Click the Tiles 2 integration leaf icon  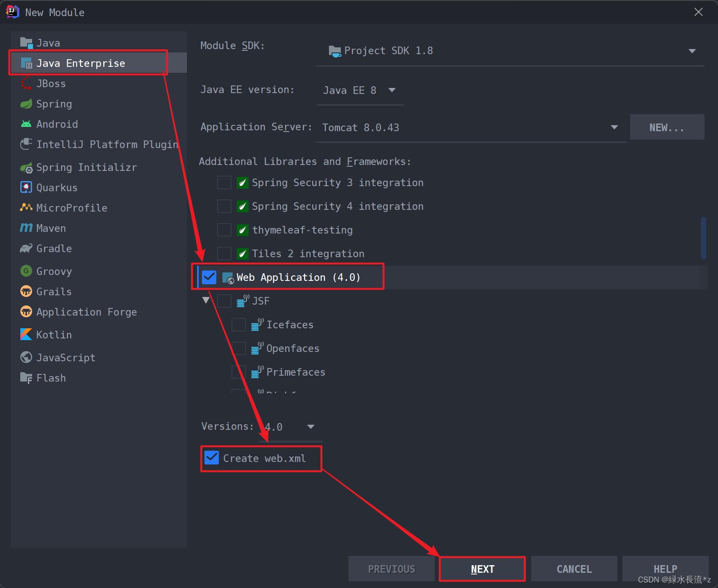point(243,254)
